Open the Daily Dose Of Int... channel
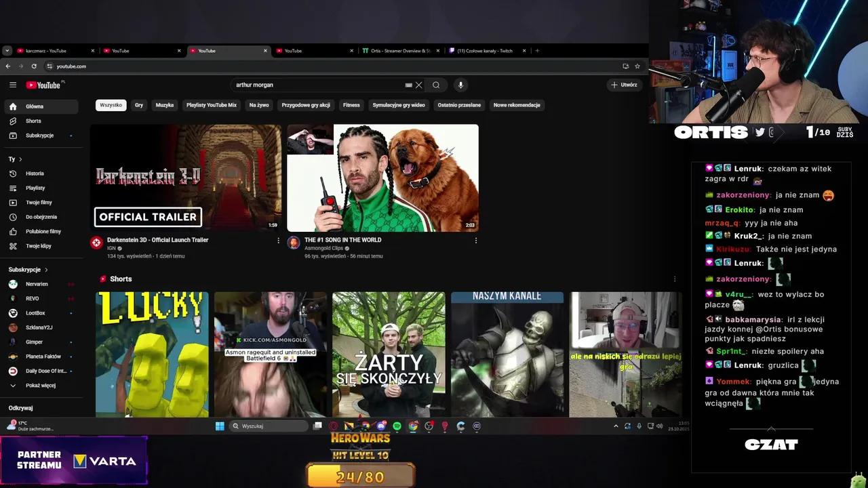This screenshot has height=488, width=868. [x=41, y=371]
